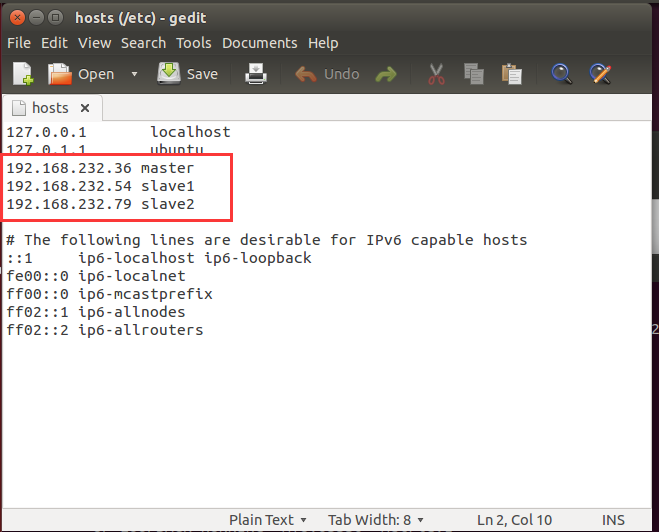Expand the recent files arrow beside Open
Viewport: 659px width, 532px height.
pos(135,74)
